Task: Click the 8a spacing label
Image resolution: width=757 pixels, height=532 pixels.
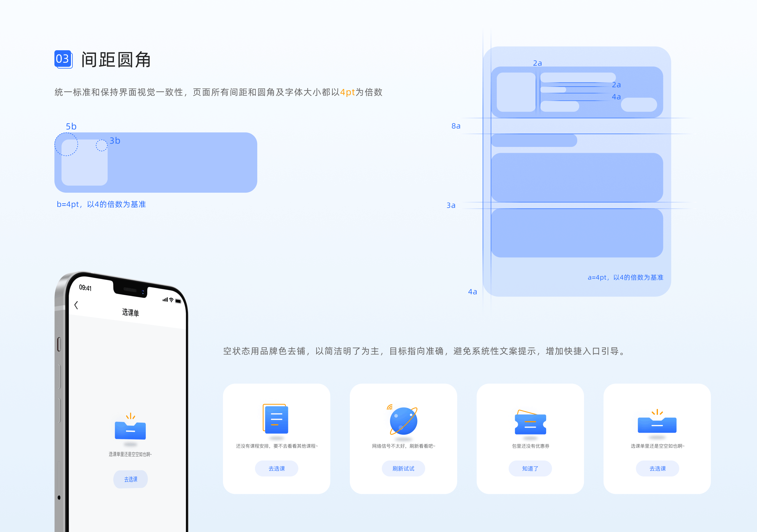Action: (x=456, y=126)
